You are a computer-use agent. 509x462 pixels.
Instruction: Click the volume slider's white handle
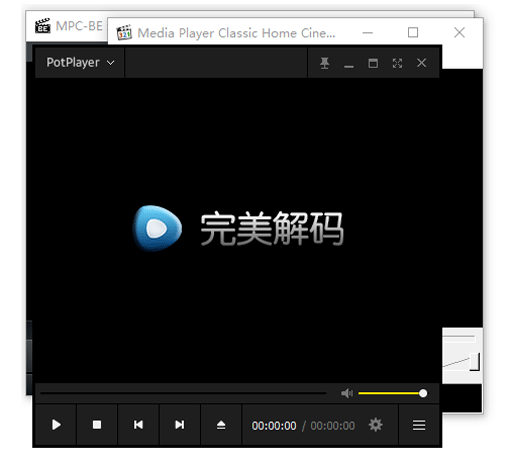pos(423,393)
